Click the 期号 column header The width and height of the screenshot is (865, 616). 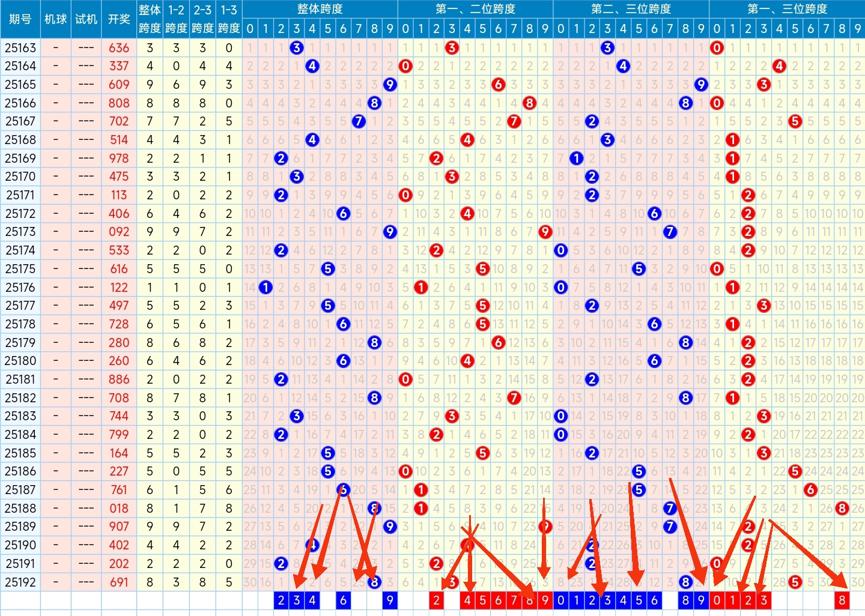(x=20, y=19)
